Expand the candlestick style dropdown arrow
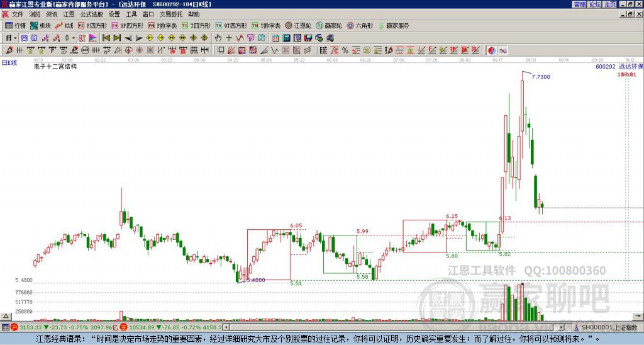This screenshot has height=345, width=644. coord(74,38)
